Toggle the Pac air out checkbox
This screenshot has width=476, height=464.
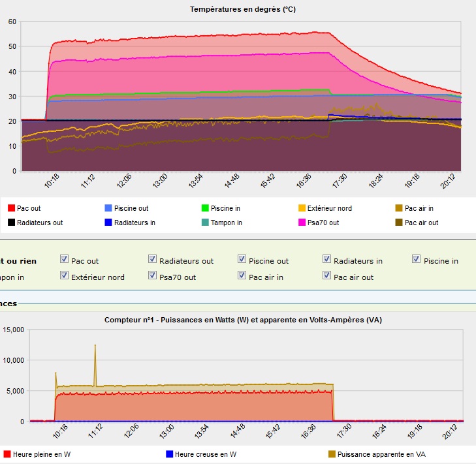[x=326, y=275]
